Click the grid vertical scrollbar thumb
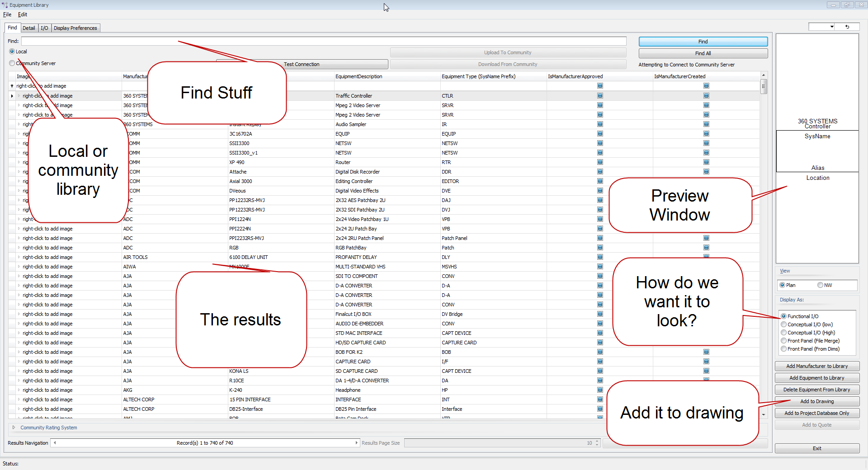This screenshot has height=470, width=868. pos(764,86)
